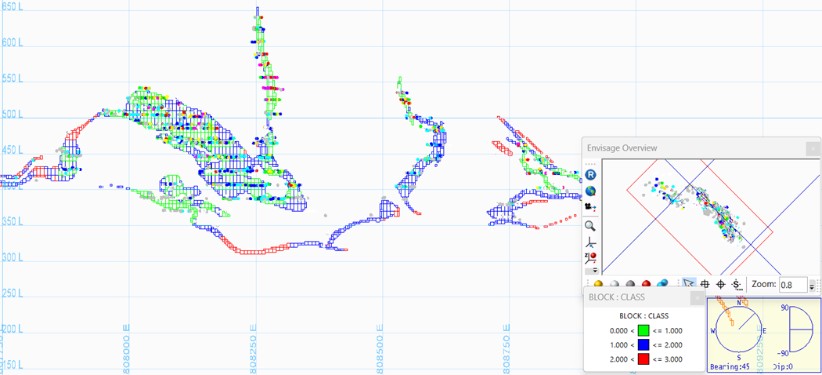Click the blue double sphere icon
822x375 pixels.
(x=663, y=284)
